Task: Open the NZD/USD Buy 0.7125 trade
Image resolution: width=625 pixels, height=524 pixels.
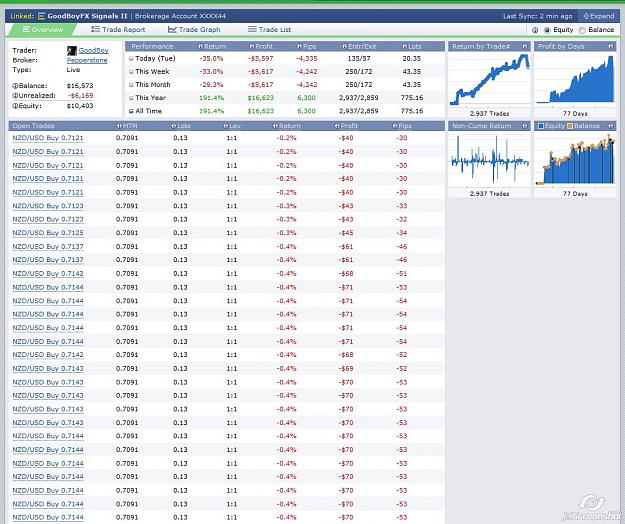Action: tap(48, 233)
